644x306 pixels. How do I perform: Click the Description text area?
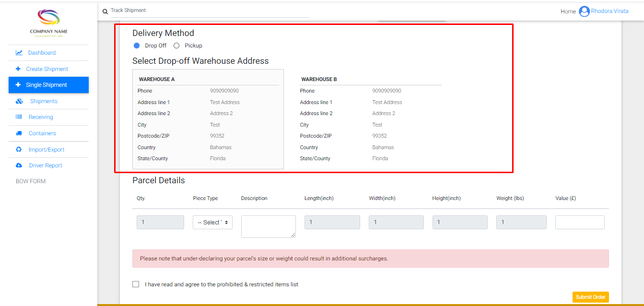coord(268,226)
